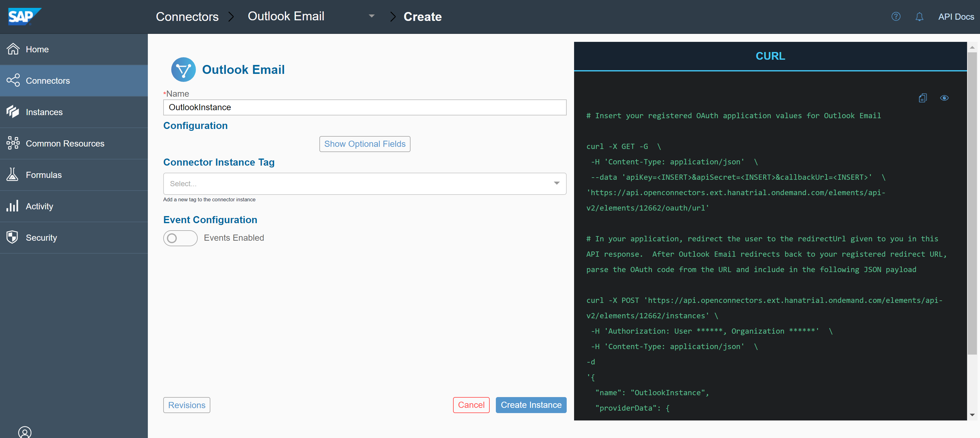Open Formulas in the sidebar
This screenshot has width=980, height=438.
click(x=43, y=175)
